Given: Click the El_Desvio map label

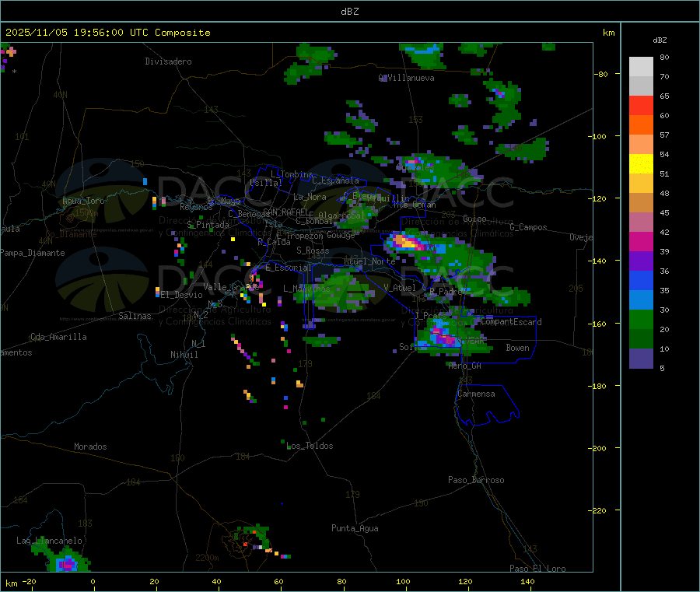Looking at the screenshot, I should pos(182,295).
